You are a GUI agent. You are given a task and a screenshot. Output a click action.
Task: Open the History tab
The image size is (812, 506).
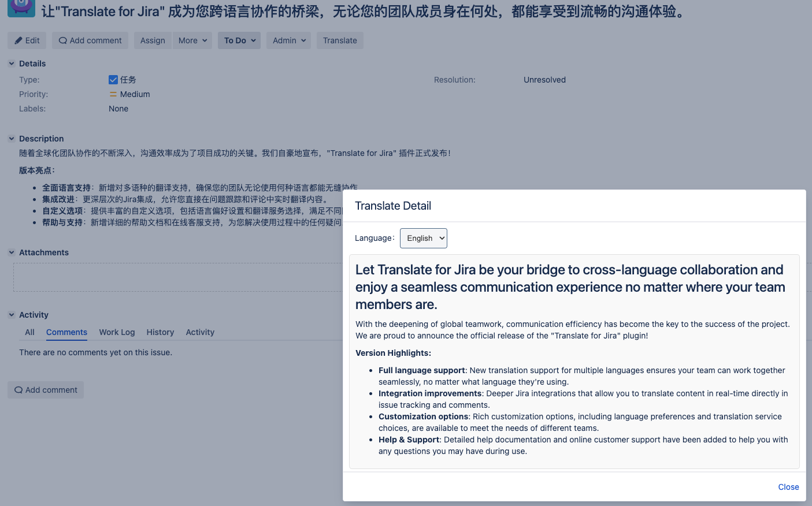(160, 332)
